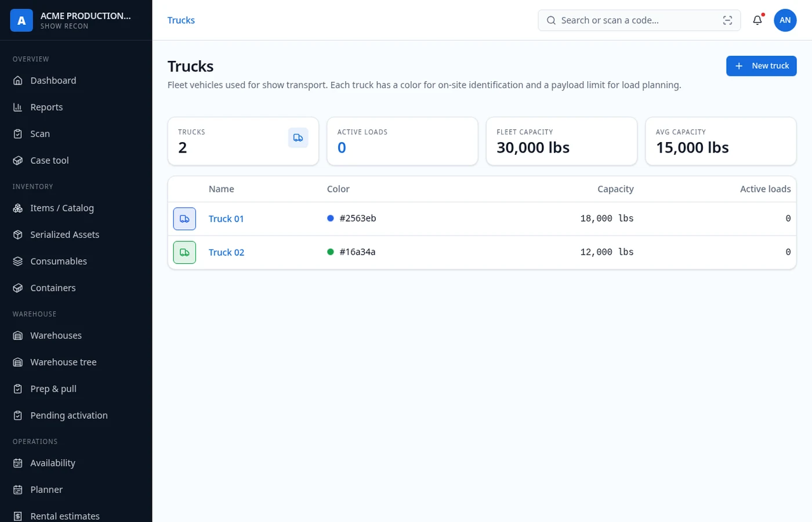Click the Consumables layers icon
The height and width of the screenshot is (522, 812).
coord(18,262)
